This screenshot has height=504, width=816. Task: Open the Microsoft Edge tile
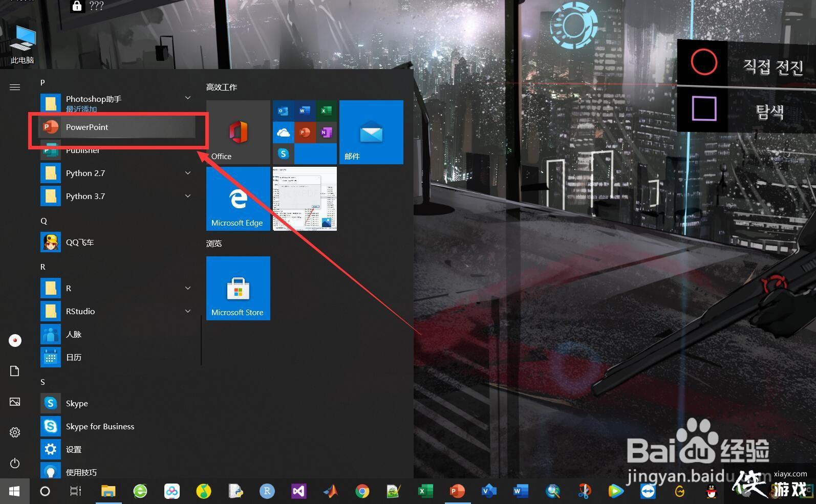pyautogui.click(x=238, y=199)
